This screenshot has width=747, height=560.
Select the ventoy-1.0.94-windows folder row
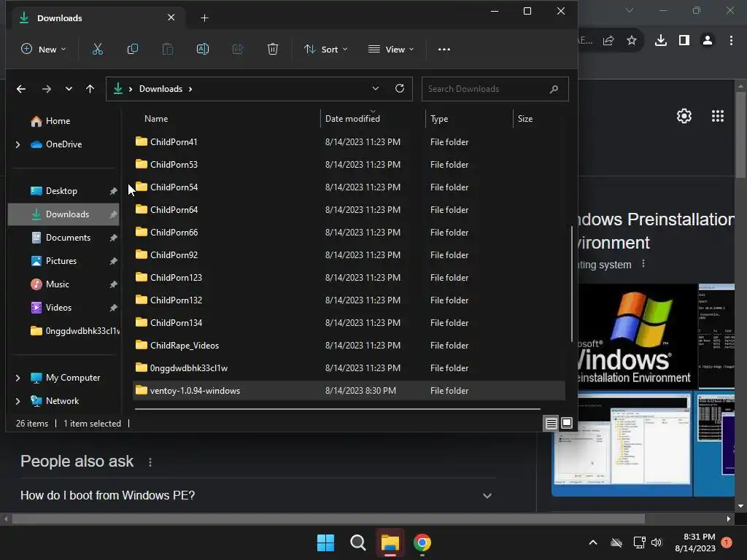pyautogui.click(x=349, y=391)
